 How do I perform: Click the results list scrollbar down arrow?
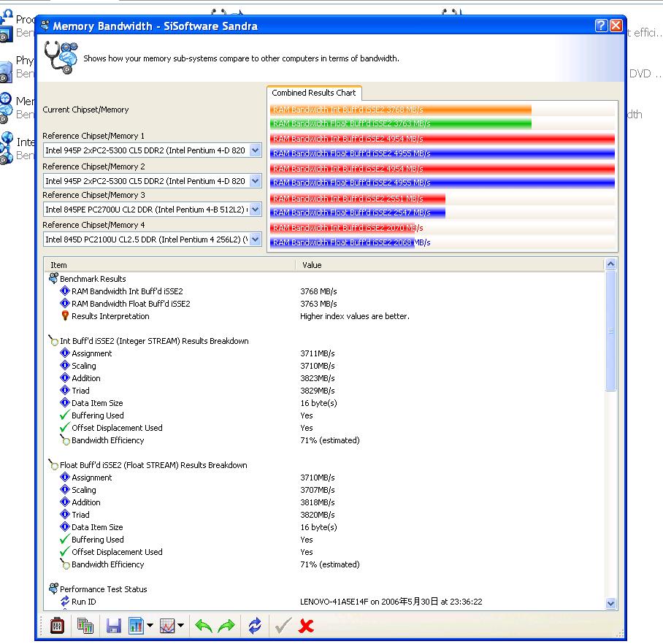(611, 603)
